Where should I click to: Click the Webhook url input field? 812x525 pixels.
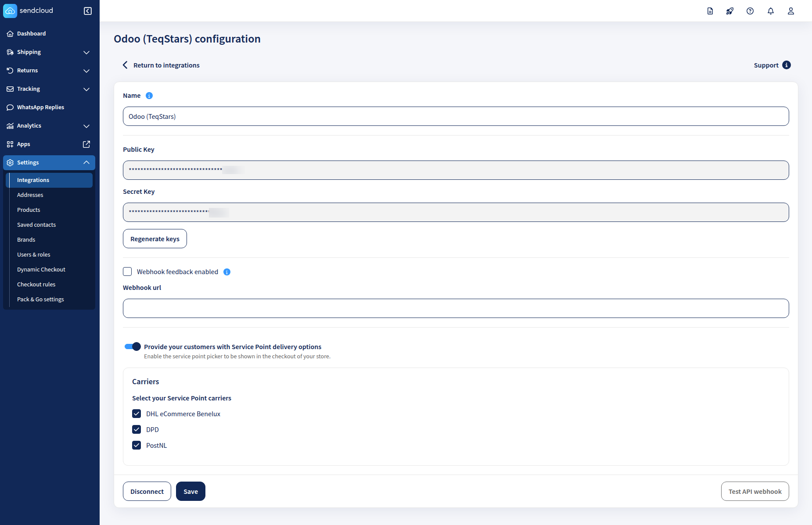(456, 308)
